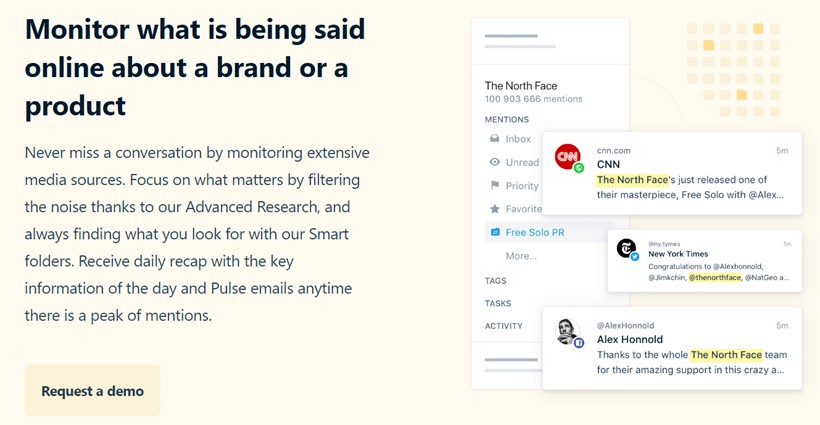Click the highlighted The North Face in Alex Honnold post
Viewport: 820px width, 425px height.
(726, 354)
